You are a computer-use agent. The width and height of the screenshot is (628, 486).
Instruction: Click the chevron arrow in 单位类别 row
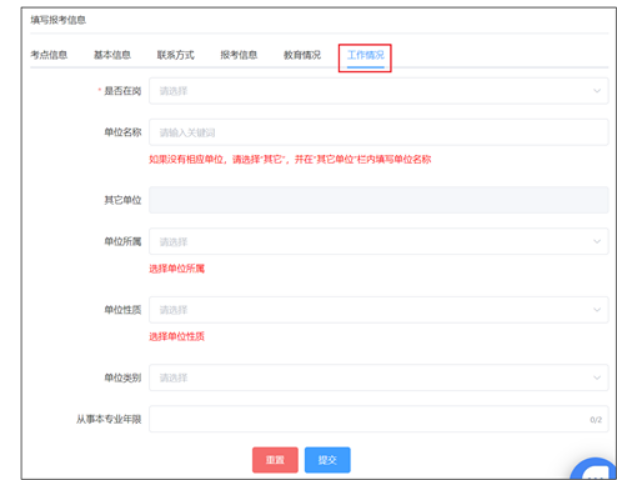[597, 378]
